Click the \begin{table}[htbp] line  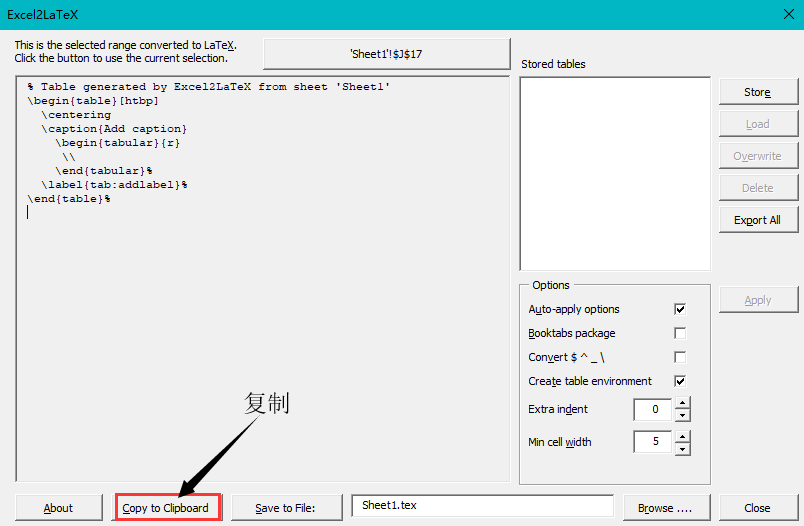93,100
